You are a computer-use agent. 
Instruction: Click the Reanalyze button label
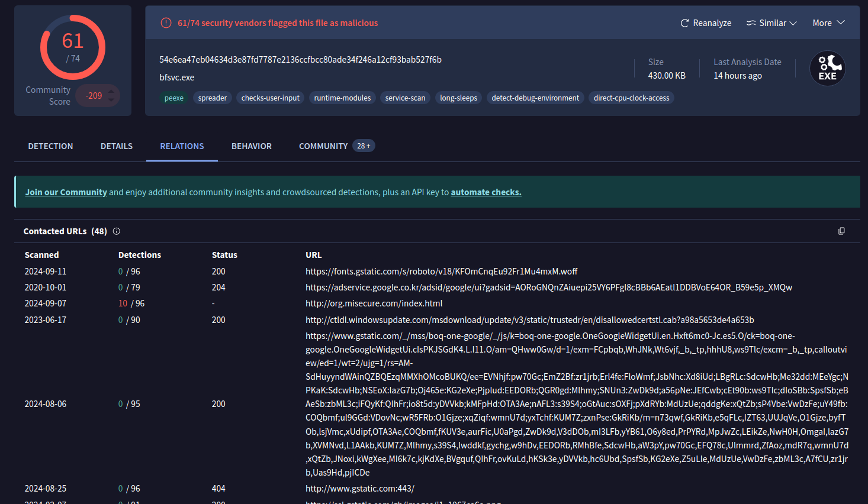[712, 23]
